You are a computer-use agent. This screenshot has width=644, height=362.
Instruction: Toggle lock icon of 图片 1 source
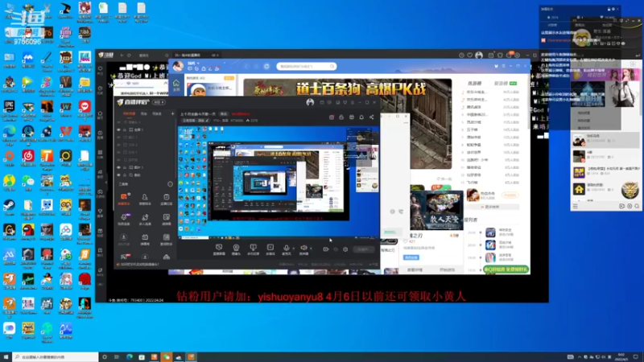(125, 167)
